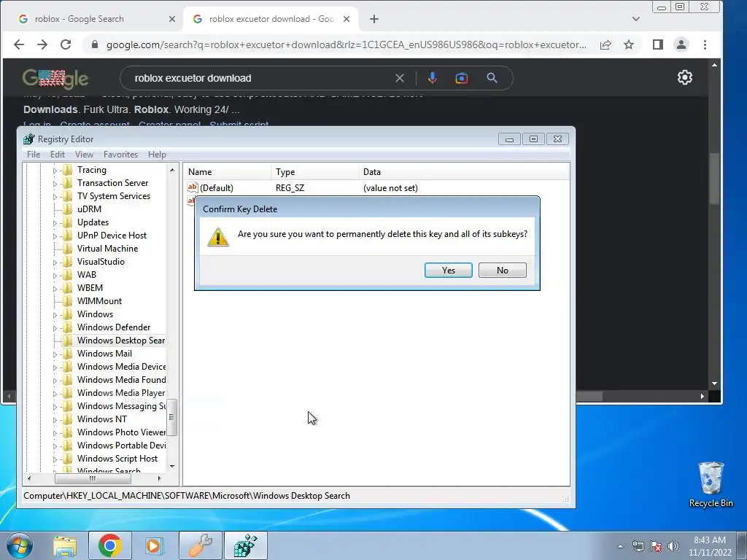Expand the Windows Defender key
Viewport: 747px width, 560px height.
coord(55,328)
